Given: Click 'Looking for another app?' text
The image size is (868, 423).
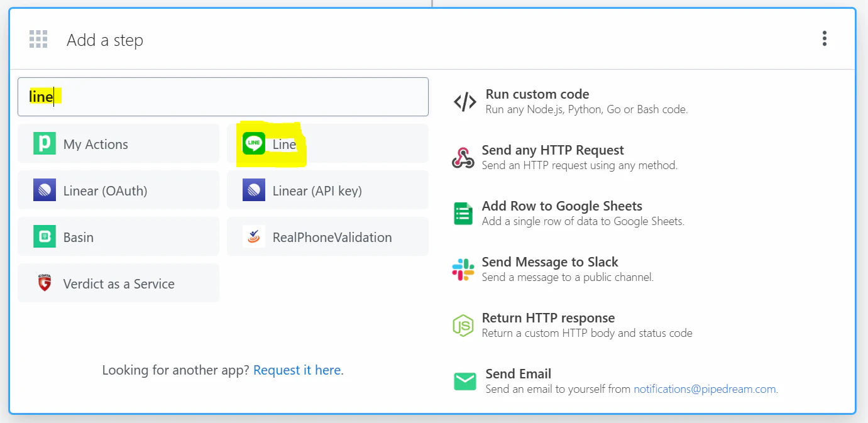Looking at the screenshot, I should click(x=176, y=370).
